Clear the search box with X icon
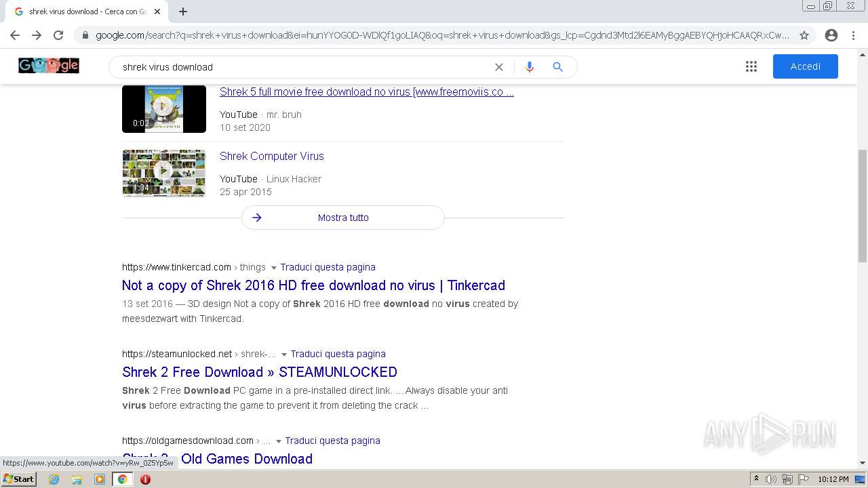Viewport: 868px width, 488px height. 499,67
